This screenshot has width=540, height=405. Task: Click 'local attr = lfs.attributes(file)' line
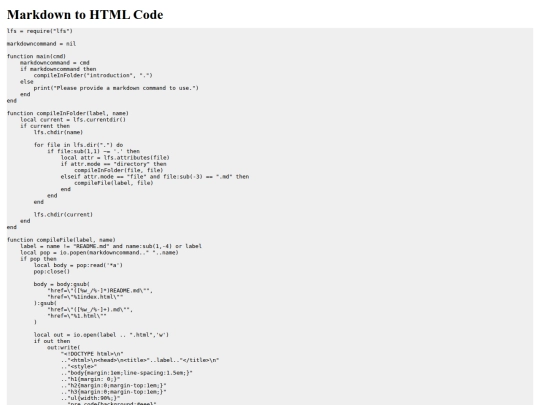point(115,158)
